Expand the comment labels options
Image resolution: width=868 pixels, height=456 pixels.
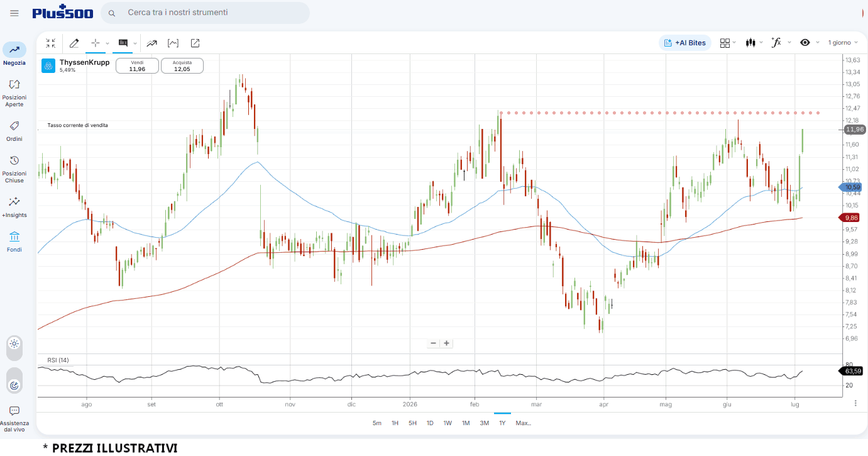(x=135, y=43)
